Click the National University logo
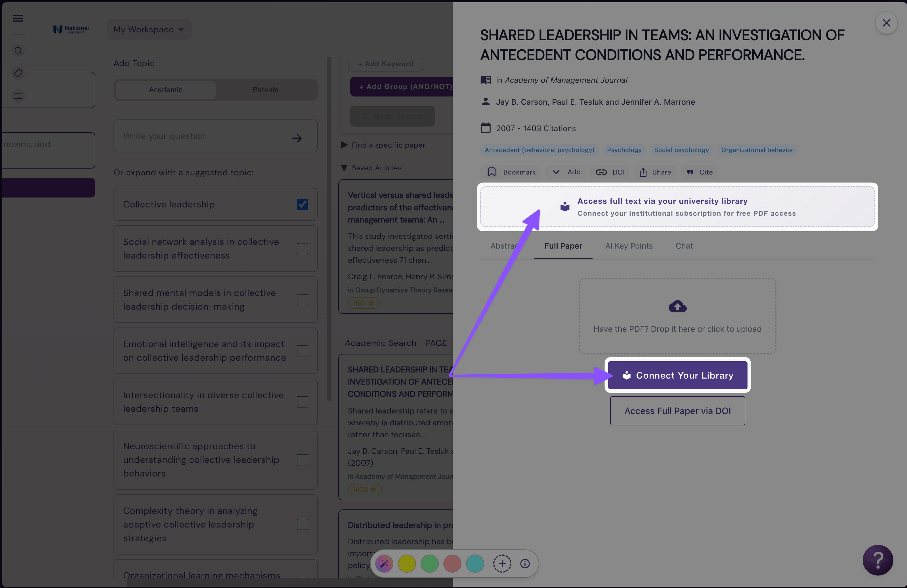Screen dimensions: 907x588 (70, 29)
